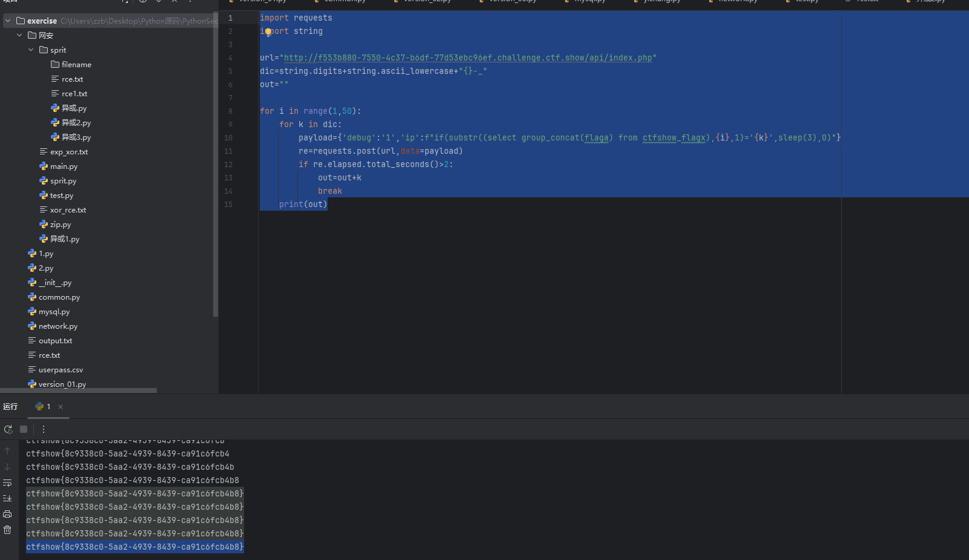Click the lightbulb intention icon on line 2
The width and height of the screenshot is (969, 560).
coord(268,32)
